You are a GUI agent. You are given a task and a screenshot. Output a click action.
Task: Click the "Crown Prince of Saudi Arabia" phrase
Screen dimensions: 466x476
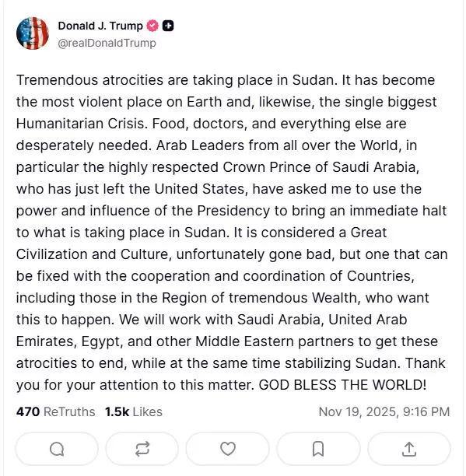(321, 167)
